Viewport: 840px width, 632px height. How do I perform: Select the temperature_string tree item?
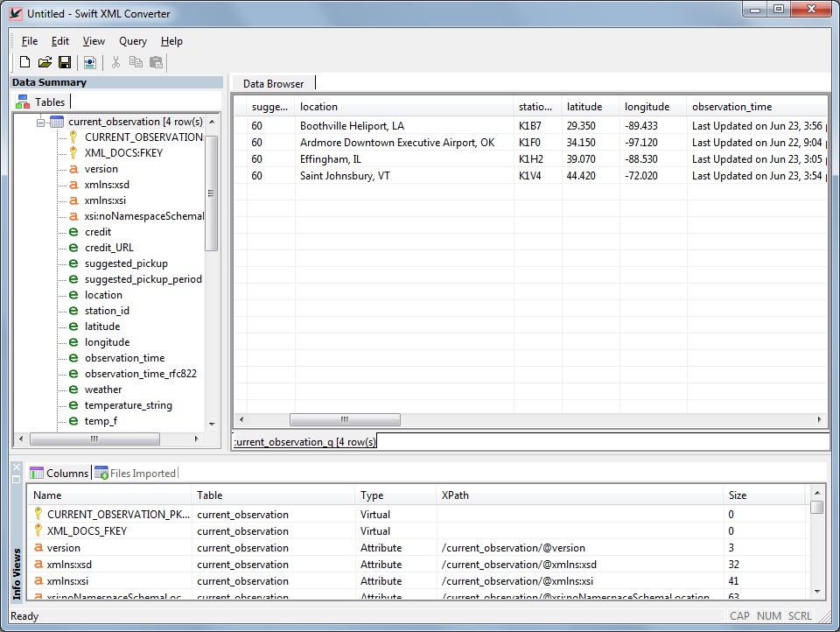128,405
